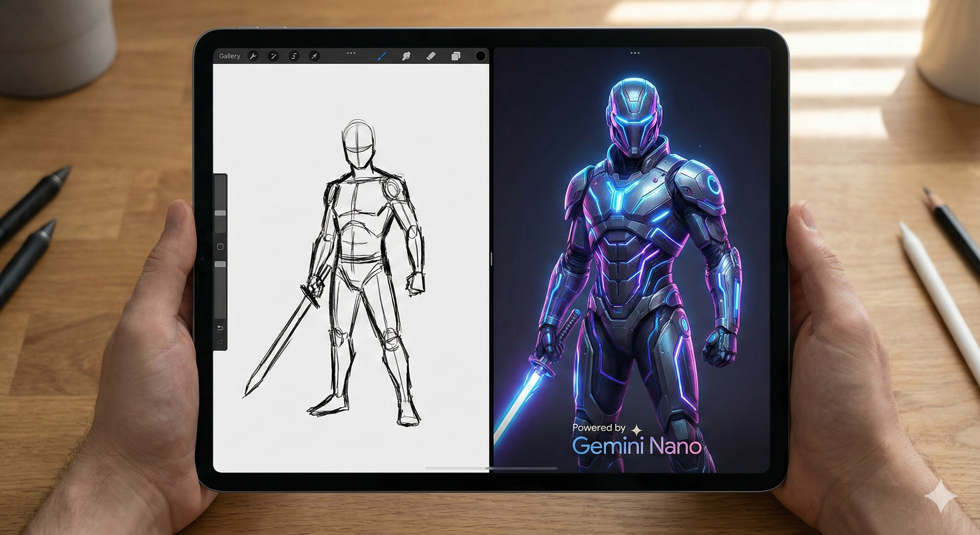Redo using the sidebar arrow

coord(220,342)
